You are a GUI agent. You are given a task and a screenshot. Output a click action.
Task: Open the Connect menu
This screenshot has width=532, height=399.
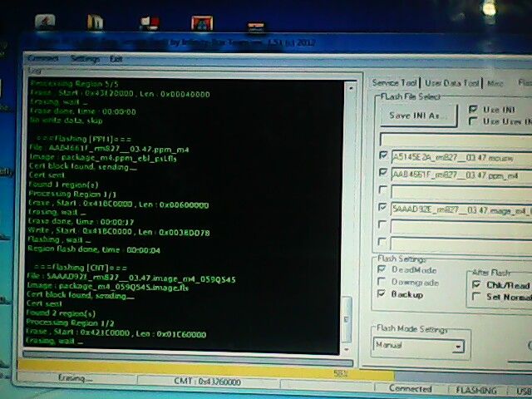coord(42,59)
